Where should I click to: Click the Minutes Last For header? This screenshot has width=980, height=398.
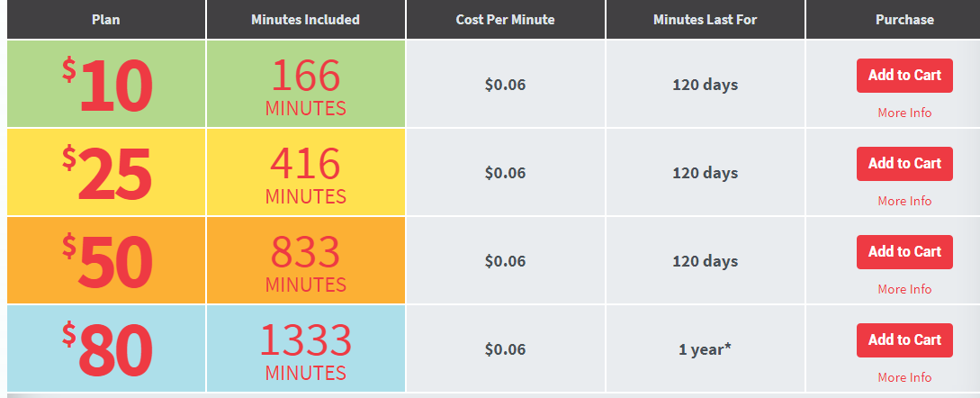coord(705,20)
